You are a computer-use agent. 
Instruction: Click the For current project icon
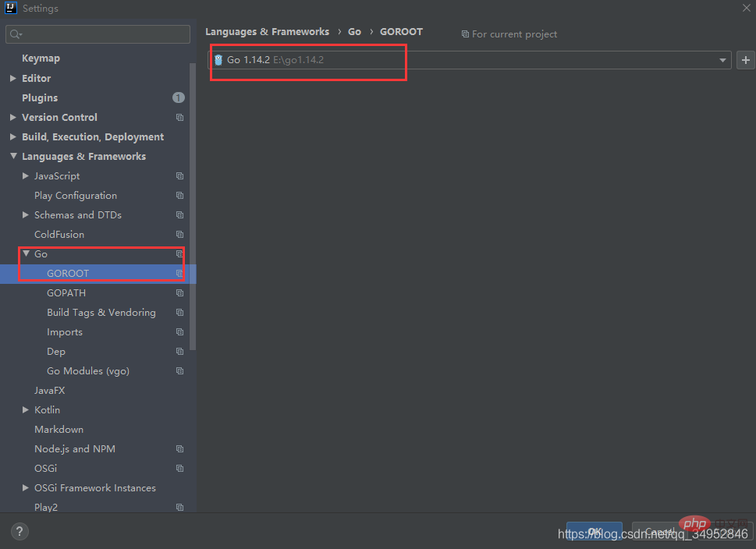pyautogui.click(x=465, y=34)
